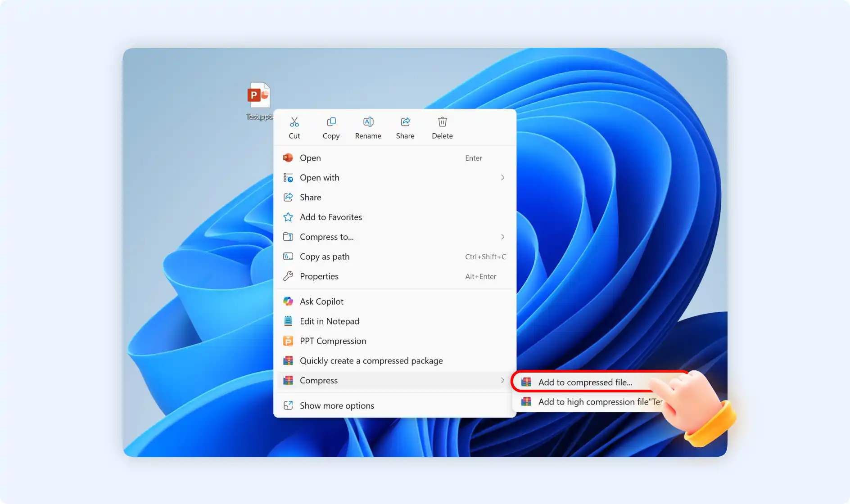The height and width of the screenshot is (504, 850).
Task: Click the Compress to folder icon
Action: [288, 237]
